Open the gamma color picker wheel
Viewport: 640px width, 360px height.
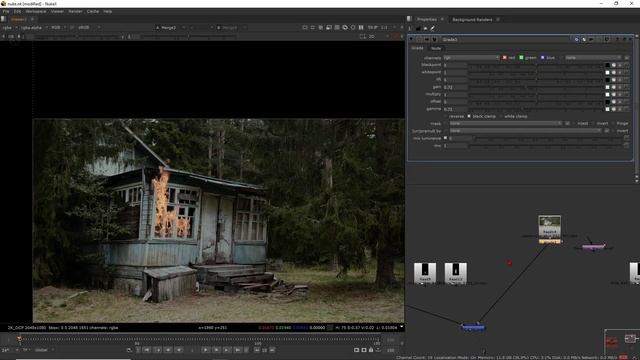(x=613, y=109)
